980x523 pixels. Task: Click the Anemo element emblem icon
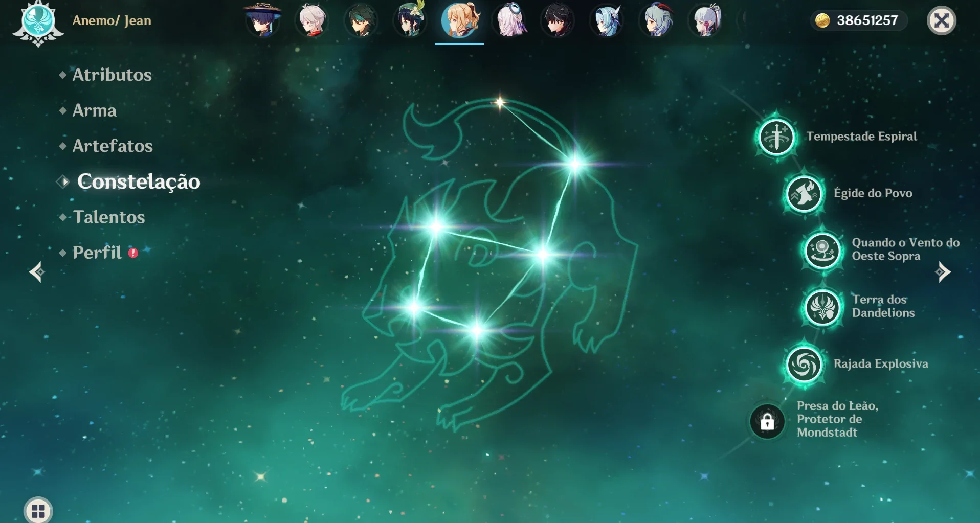[38, 22]
